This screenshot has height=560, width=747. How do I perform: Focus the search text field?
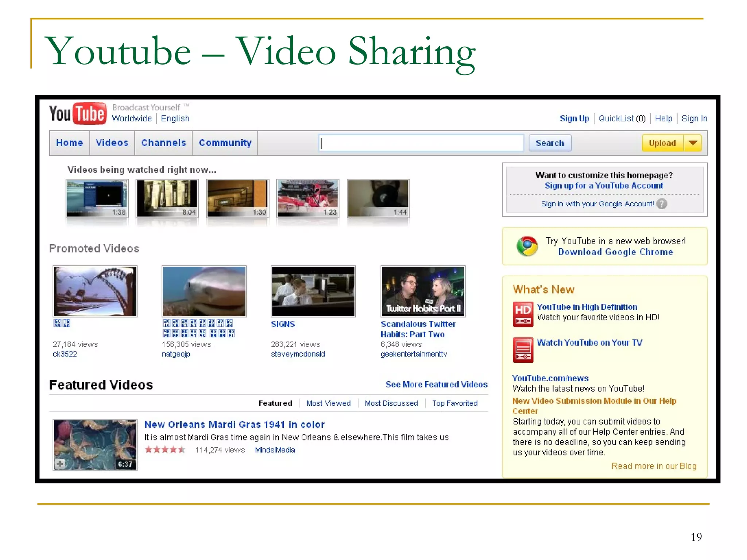(421, 143)
